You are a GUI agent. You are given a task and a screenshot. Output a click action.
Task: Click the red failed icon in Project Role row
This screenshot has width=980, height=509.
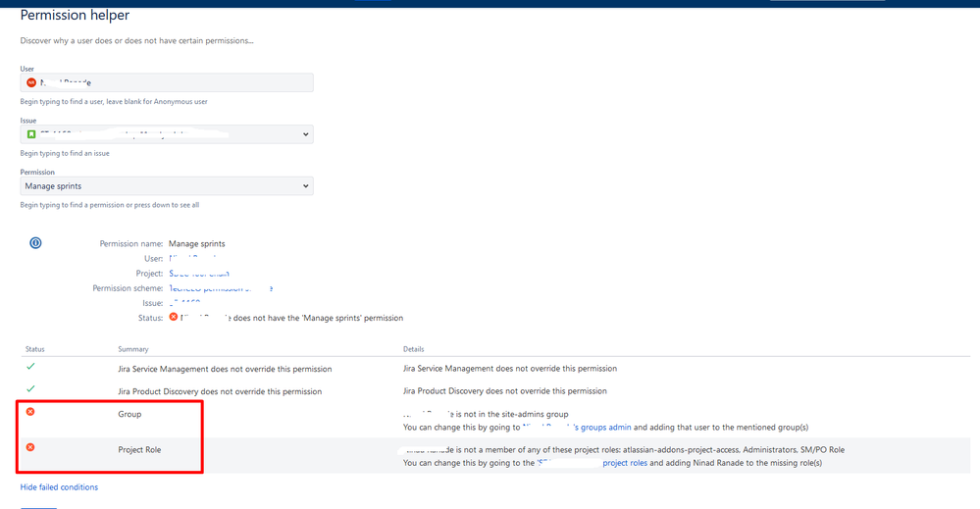[x=30, y=447]
